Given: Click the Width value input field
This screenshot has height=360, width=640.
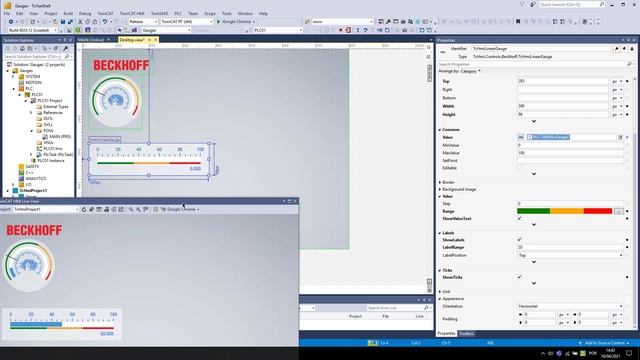Looking at the screenshot, I should [x=563, y=106].
